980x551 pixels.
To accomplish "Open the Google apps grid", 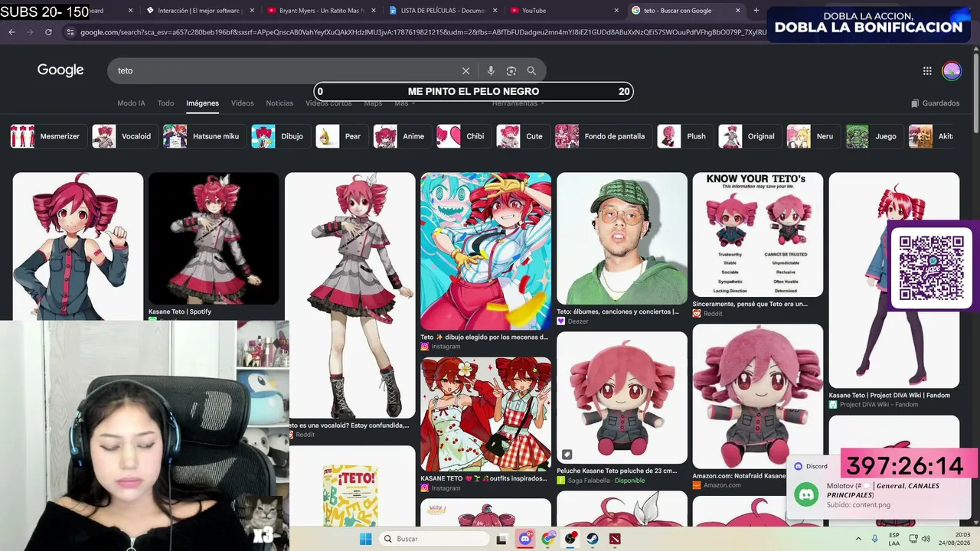I will (927, 70).
